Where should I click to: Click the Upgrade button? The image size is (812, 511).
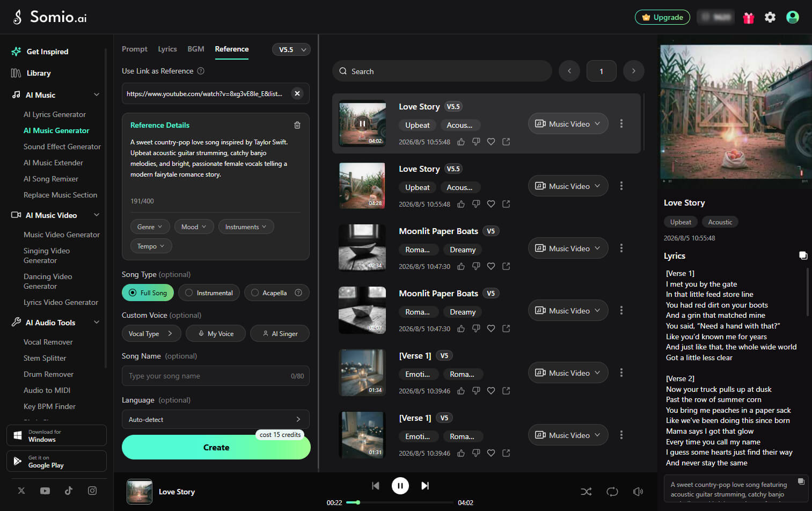pos(662,17)
